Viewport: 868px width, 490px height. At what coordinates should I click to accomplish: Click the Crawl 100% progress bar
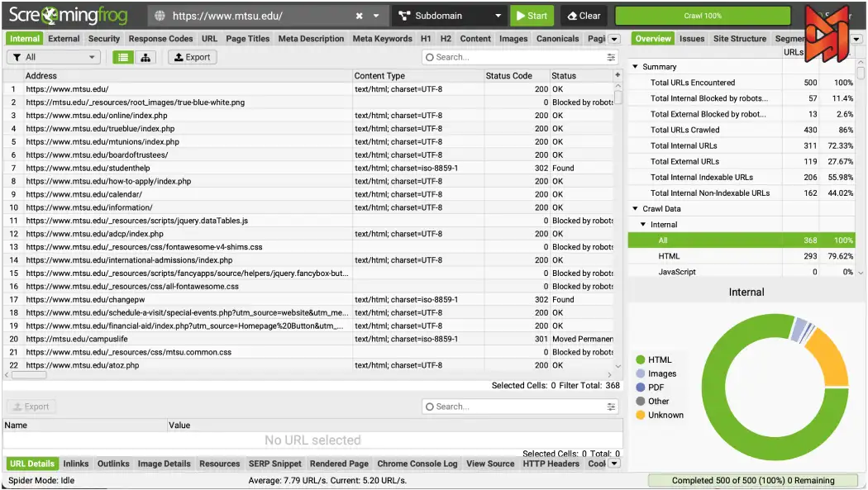(x=703, y=16)
